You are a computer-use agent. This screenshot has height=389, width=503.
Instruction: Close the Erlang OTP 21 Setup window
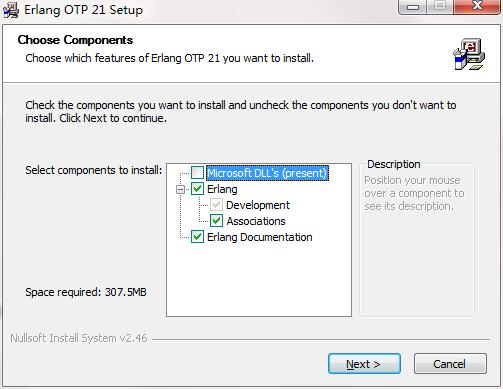click(477, 6)
